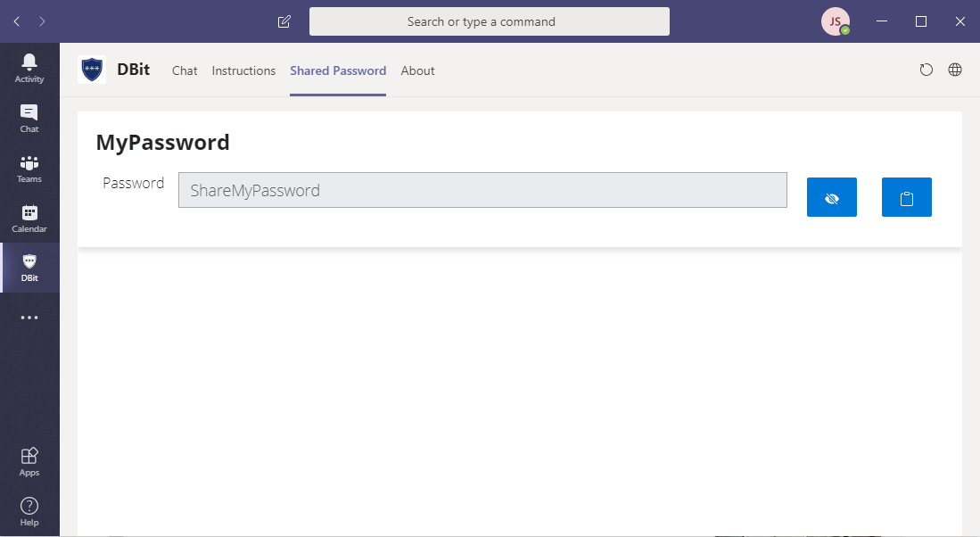
Task: Open the Calendar app
Action: (x=29, y=219)
